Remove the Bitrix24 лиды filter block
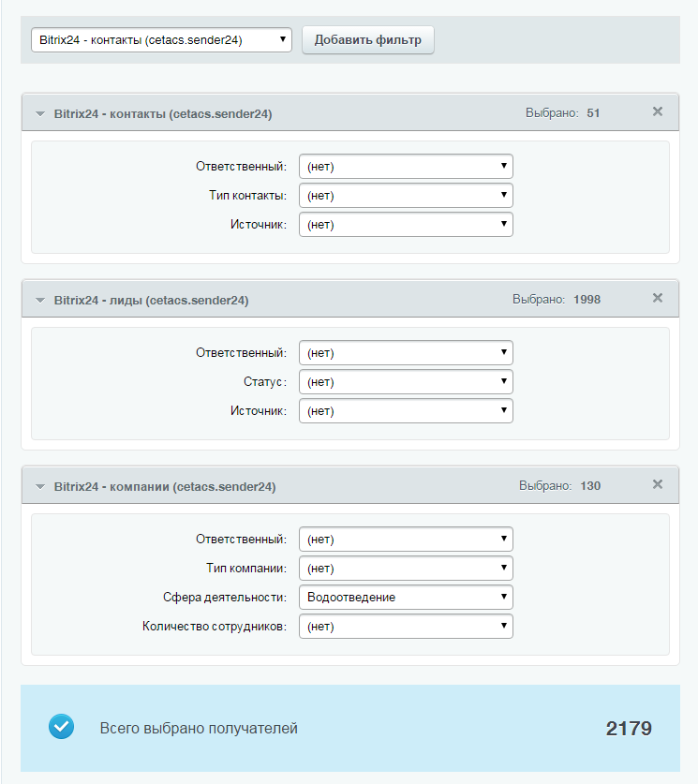Screen dimensions: 698x784 (x=658, y=298)
